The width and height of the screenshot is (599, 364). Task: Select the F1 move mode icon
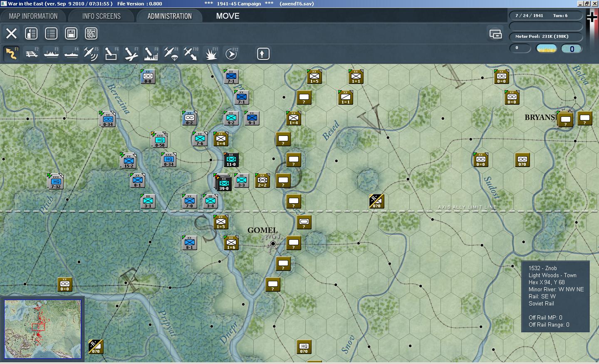[x=11, y=54]
